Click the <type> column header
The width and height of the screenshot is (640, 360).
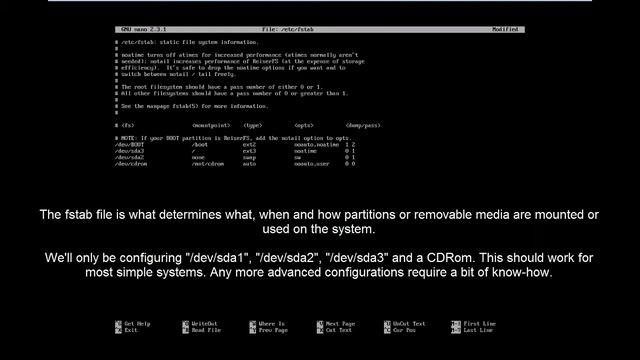click(x=253, y=125)
